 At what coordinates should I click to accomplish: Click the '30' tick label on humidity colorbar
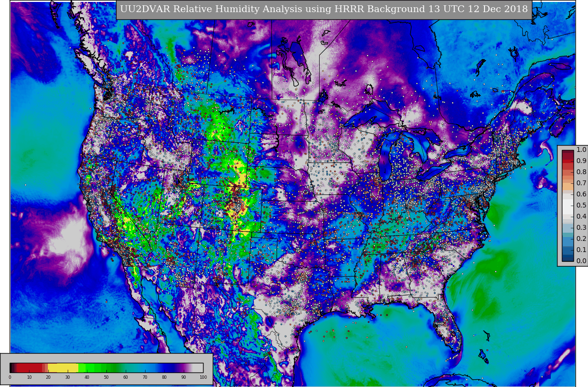[x=68, y=377]
